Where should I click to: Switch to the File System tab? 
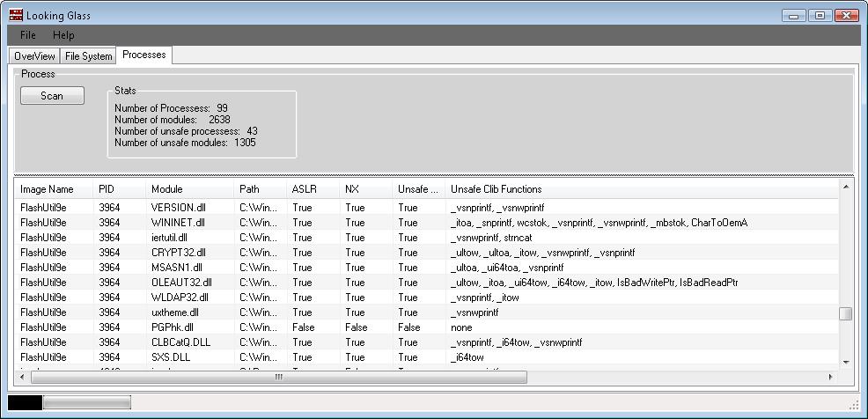[x=89, y=56]
